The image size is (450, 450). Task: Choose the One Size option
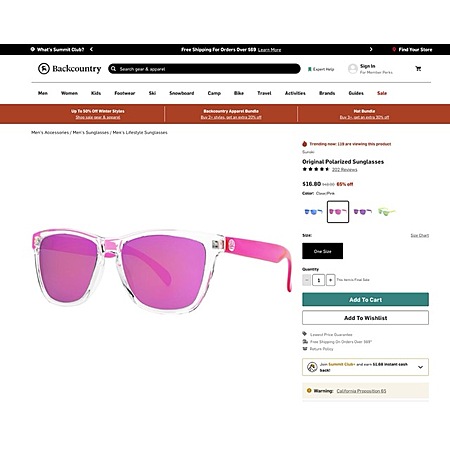click(322, 251)
